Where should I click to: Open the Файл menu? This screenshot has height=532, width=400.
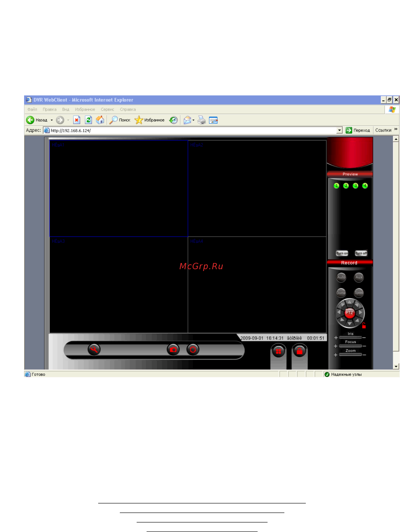[32, 109]
